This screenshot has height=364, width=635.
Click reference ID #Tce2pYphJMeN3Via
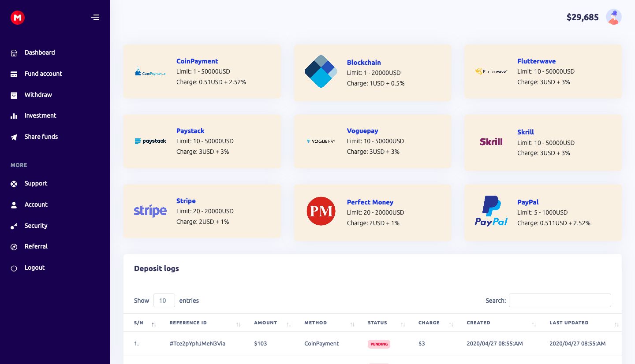point(198,344)
